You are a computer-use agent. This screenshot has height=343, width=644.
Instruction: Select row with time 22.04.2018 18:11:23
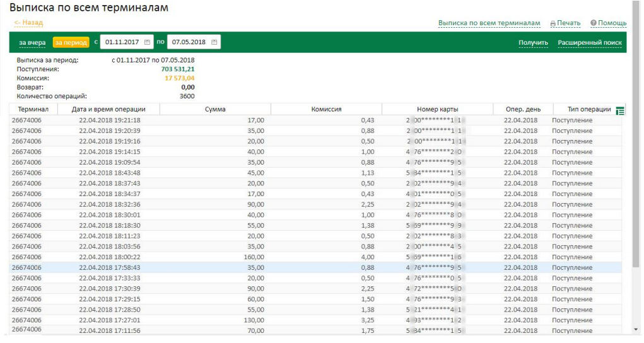(315, 236)
